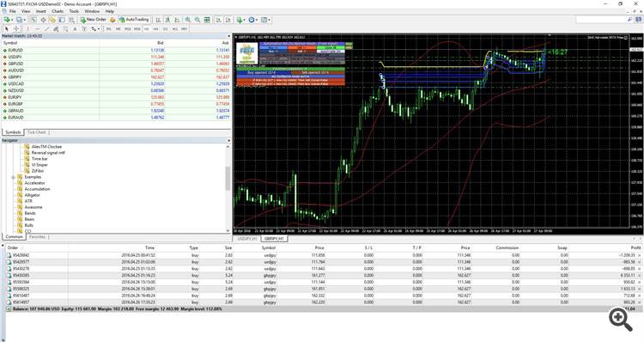Open the Profiles dropdown arrow
Viewport: 644px width, 342px height.
click(24, 20)
